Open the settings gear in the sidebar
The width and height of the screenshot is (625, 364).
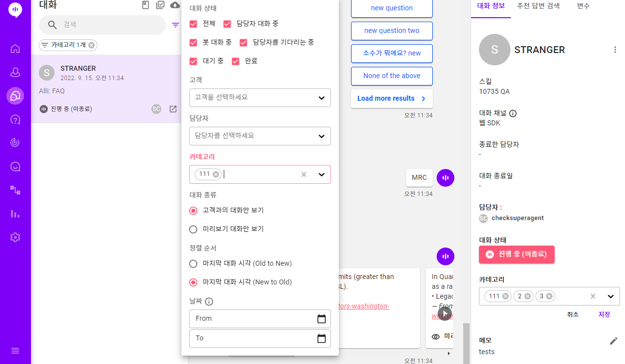click(15, 237)
